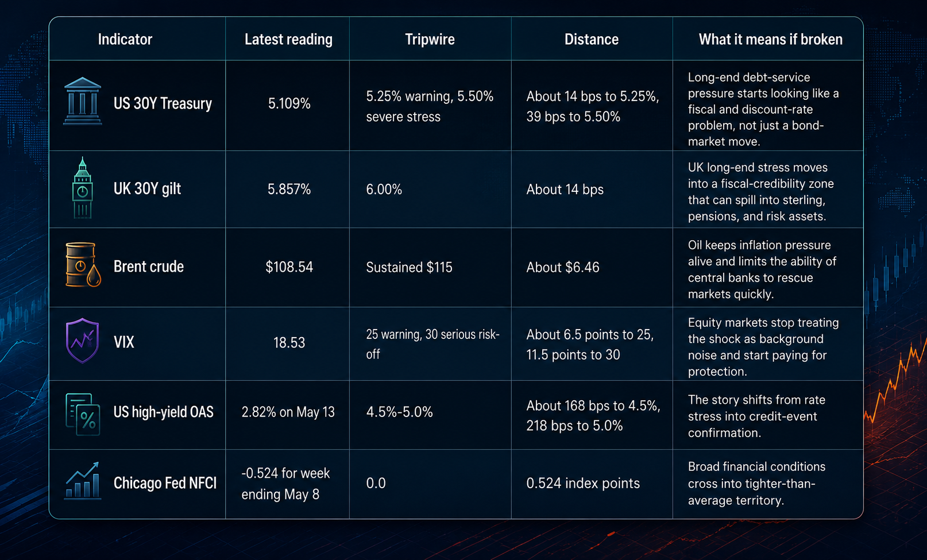Click the Broad financial conditions explanation
927x560 pixels.
pos(756,483)
